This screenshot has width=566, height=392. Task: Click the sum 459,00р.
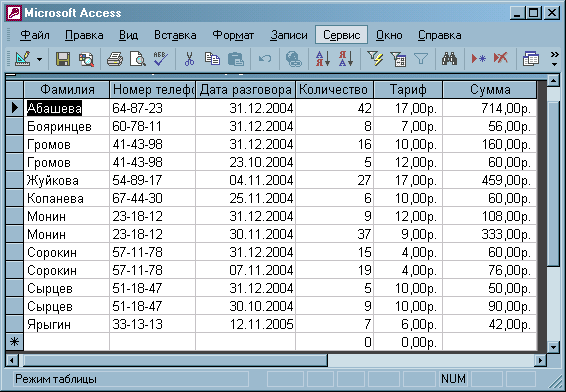point(490,180)
